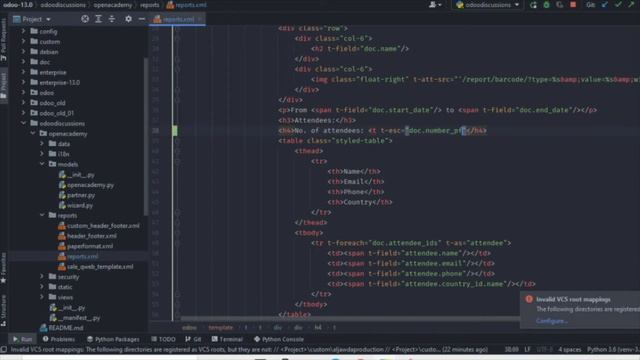Click the locate current file target icon
Viewport: 640px width, 360px height.
(x=85, y=19)
